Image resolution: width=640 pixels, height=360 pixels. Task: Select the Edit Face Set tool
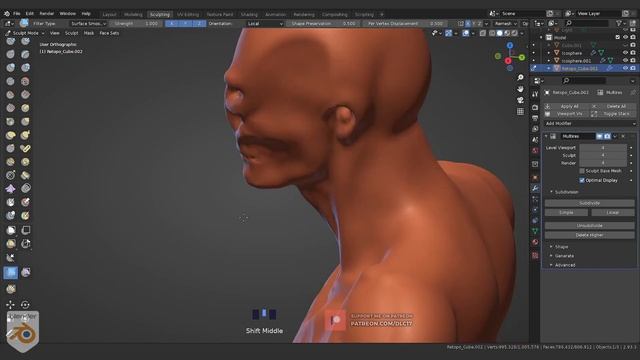pyautogui.click(x=11, y=289)
